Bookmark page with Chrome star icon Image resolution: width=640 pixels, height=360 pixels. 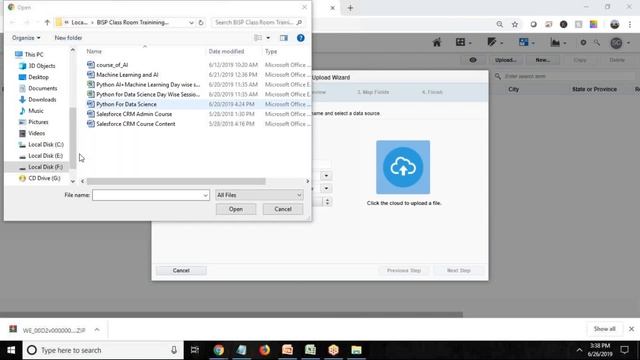click(515, 24)
